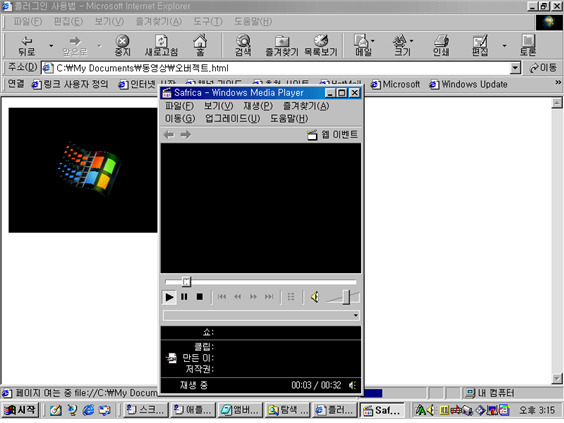Screen dimensions: 564x423
Task: Open the Edit menu in Internet Explorer
Action: [x=68, y=22]
